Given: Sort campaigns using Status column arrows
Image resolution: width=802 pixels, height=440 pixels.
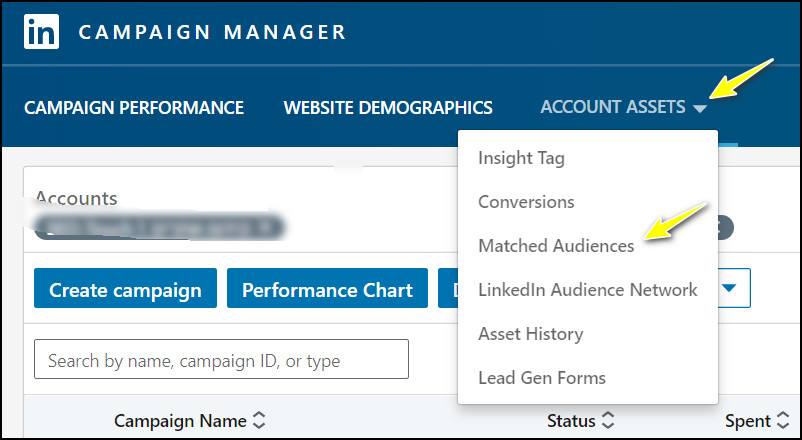Looking at the screenshot, I should tap(607, 421).
